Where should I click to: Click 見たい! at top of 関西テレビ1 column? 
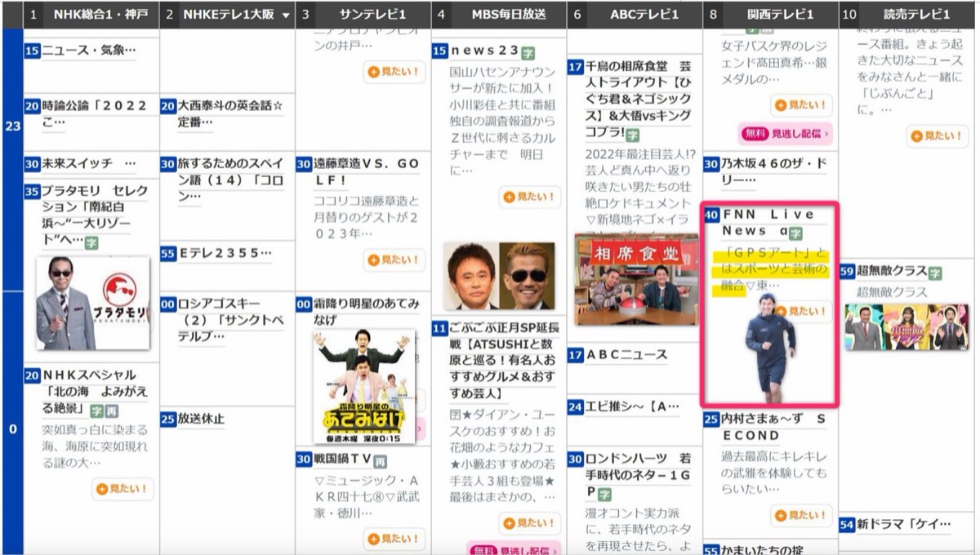801,105
